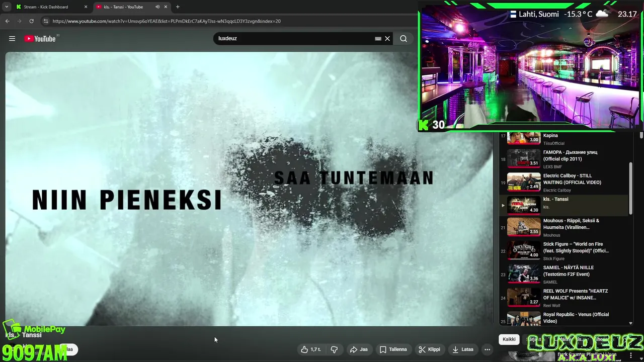This screenshot has height=362, width=644.
Task: Open options menu for suggested video below
Action: click(631, 355)
